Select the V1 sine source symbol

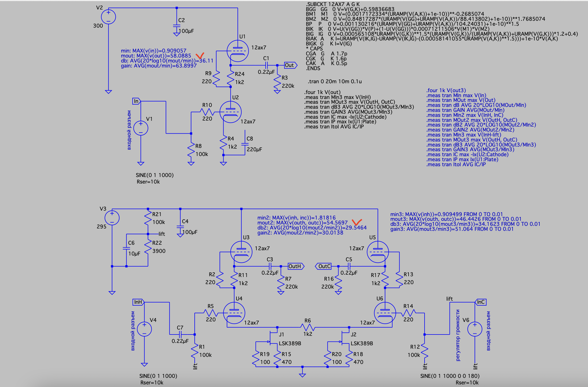pyautogui.click(x=141, y=128)
